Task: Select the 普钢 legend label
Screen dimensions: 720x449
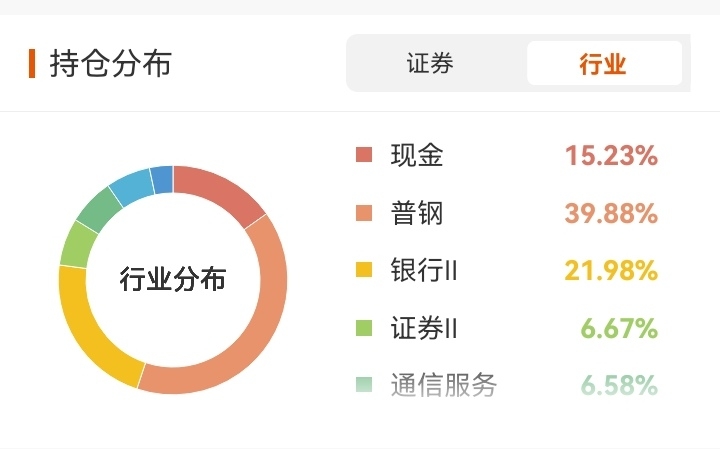Action: click(417, 213)
